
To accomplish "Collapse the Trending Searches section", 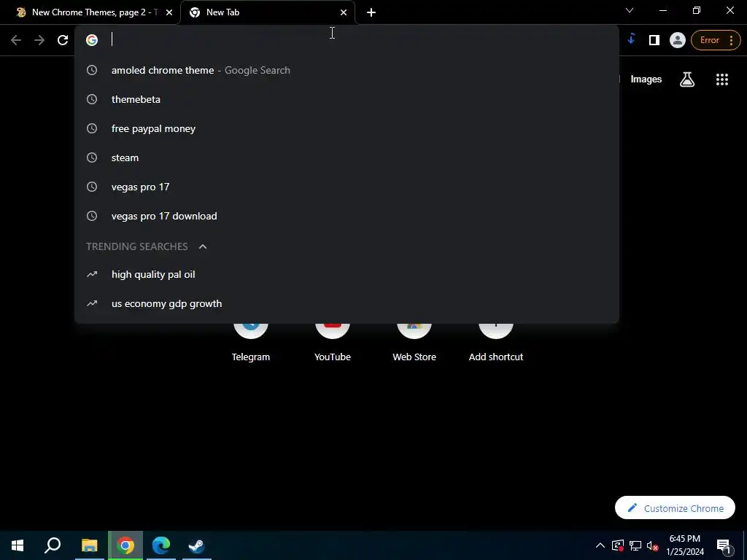I will pyautogui.click(x=203, y=246).
